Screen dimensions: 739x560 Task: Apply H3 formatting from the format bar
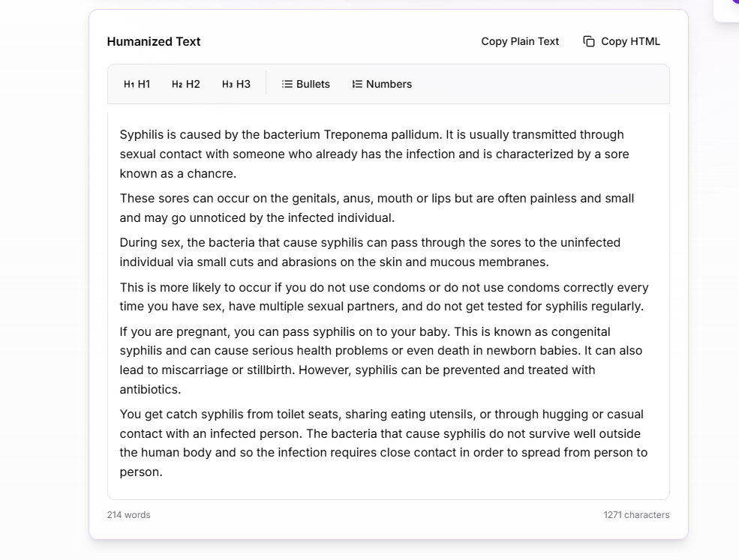(236, 84)
